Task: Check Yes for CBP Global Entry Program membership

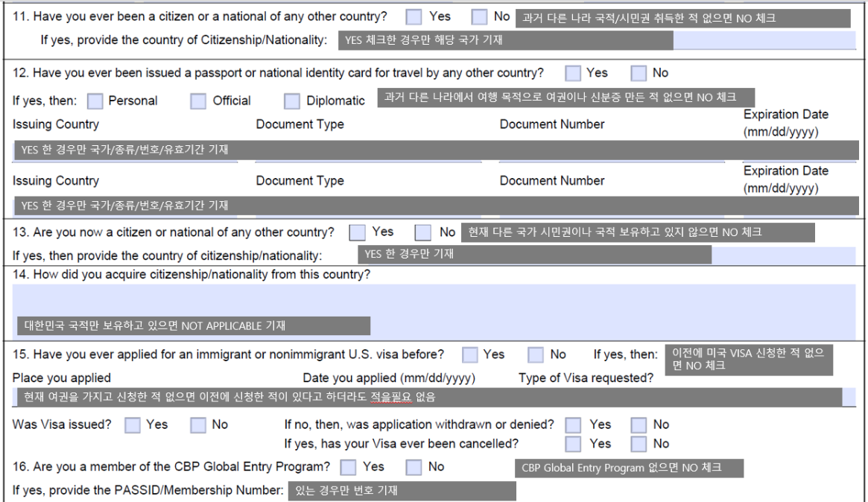Action: click(348, 467)
